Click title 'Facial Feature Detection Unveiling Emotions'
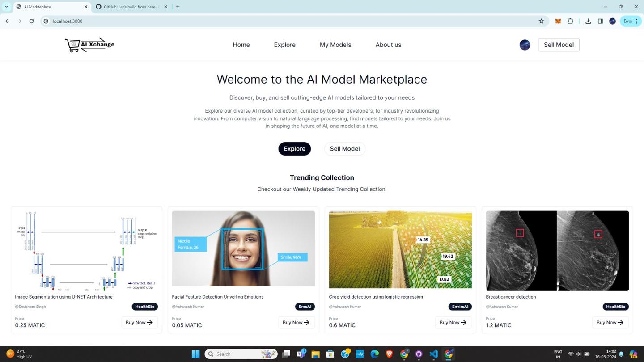The width and height of the screenshot is (644, 362). tap(218, 297)
